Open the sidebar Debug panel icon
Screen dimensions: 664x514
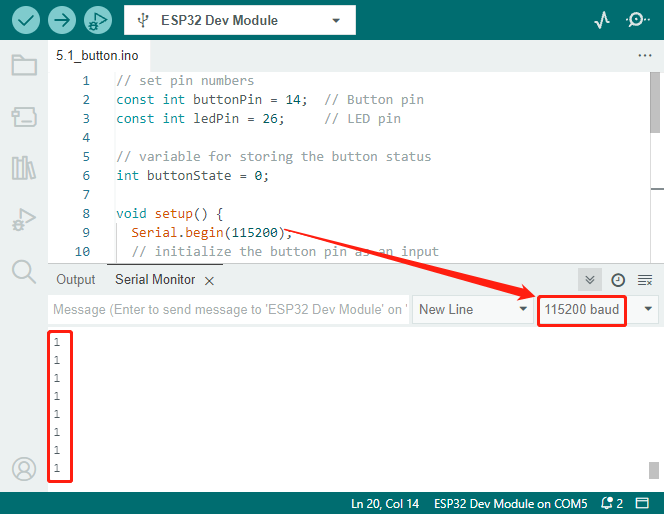pos(24,219)
